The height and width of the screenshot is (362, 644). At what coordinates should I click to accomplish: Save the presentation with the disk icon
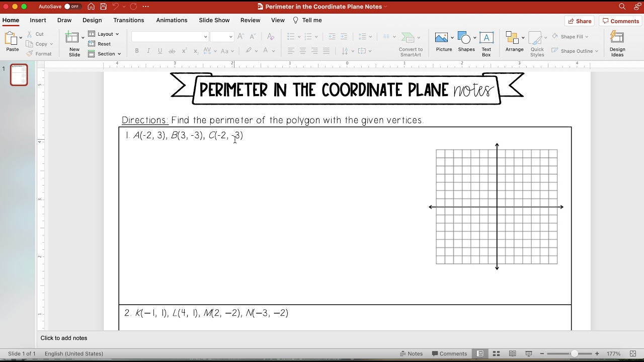coord(103,7)
